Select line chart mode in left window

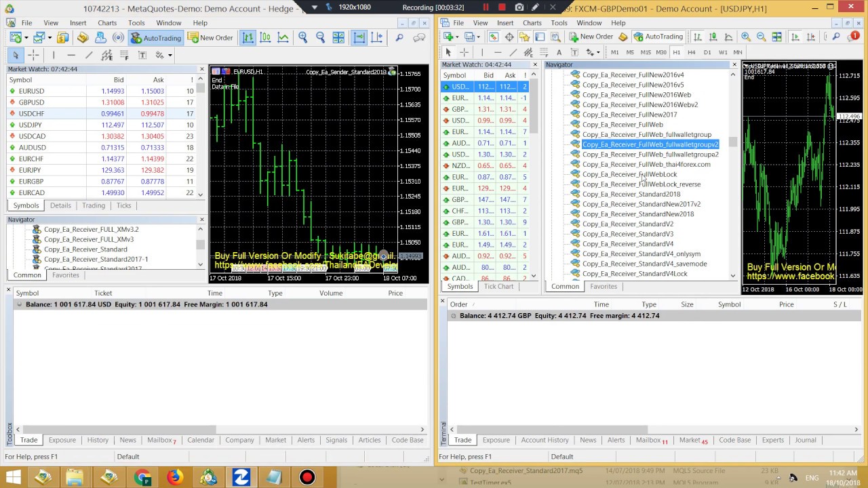[x=283, y=38]
